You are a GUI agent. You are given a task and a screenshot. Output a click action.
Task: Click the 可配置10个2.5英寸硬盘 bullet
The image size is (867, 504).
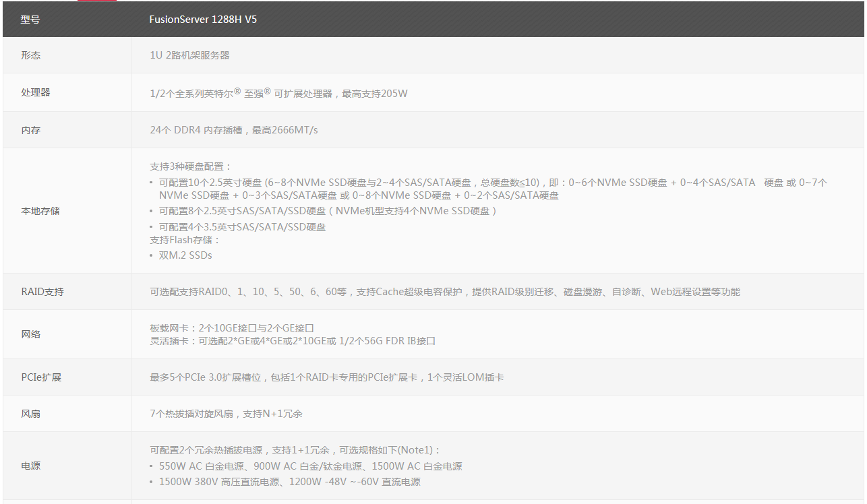tap(489, 189)
